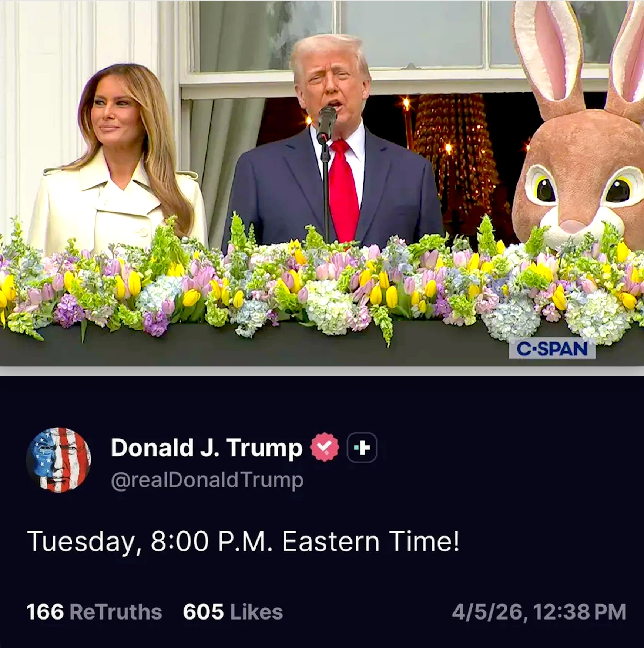Click the plus follow icon beside the name
The image size is (644, 648).
(362, 448)
